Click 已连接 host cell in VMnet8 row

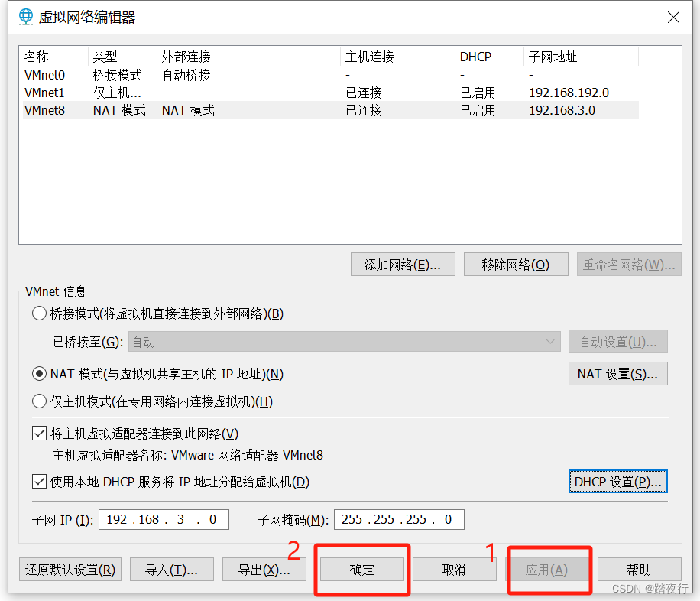[x=364, y=110]
